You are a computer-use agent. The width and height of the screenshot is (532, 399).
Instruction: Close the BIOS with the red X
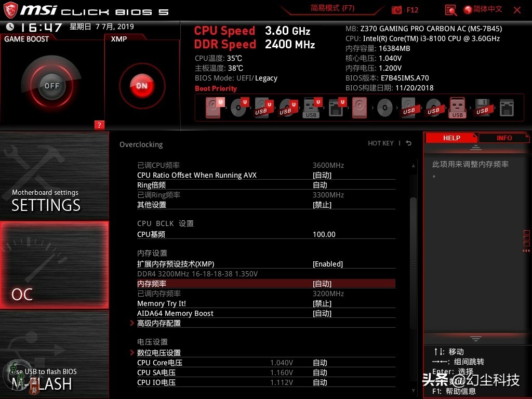click(517, 10)
